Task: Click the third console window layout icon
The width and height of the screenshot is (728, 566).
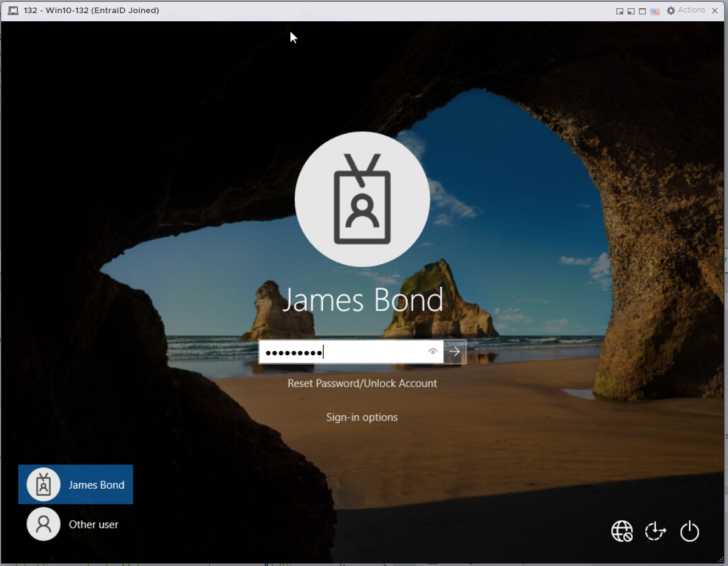Action: point(642,11)
